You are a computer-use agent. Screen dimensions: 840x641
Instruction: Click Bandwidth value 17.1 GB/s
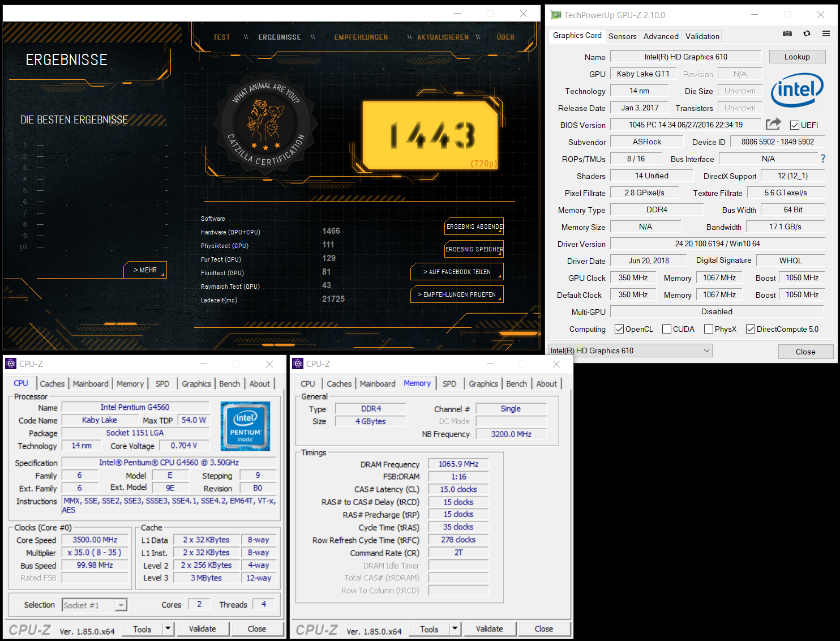(x=785, y=227)
